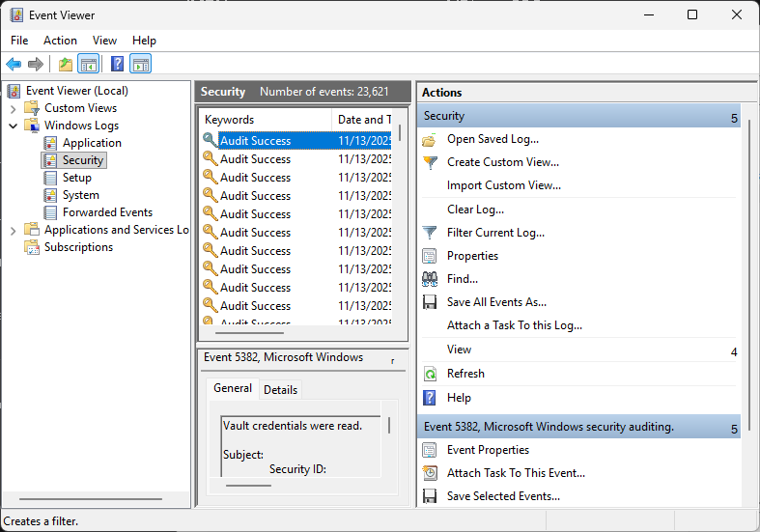Click the Up One Level folder icon
This screenshot has height=532, width=760.
tap(65, 65)
